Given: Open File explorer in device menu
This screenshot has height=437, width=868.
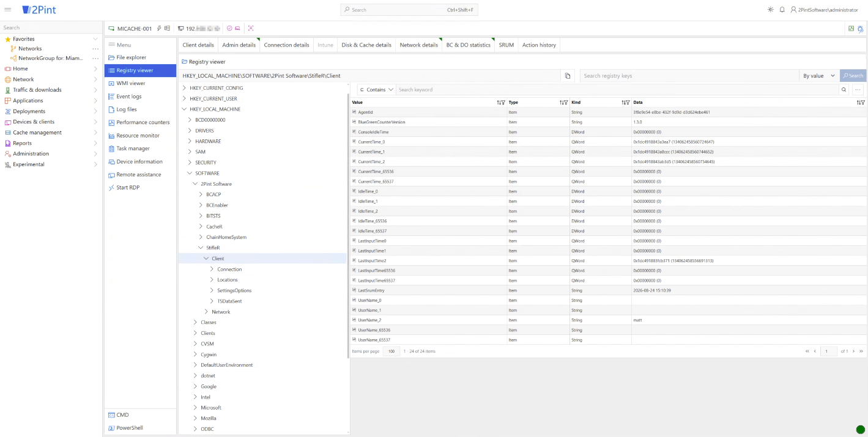Looking at the screenshot, I should tap(140, 57).
